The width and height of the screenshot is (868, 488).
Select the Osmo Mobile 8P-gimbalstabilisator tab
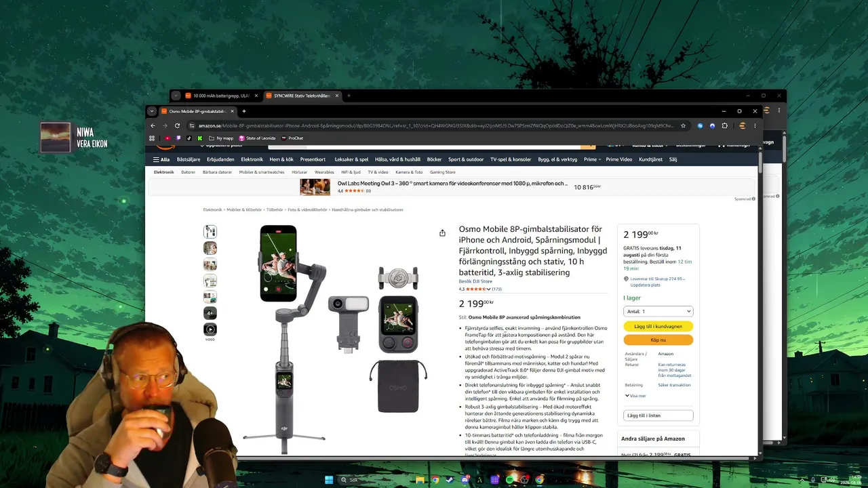[x=197, y=111]
